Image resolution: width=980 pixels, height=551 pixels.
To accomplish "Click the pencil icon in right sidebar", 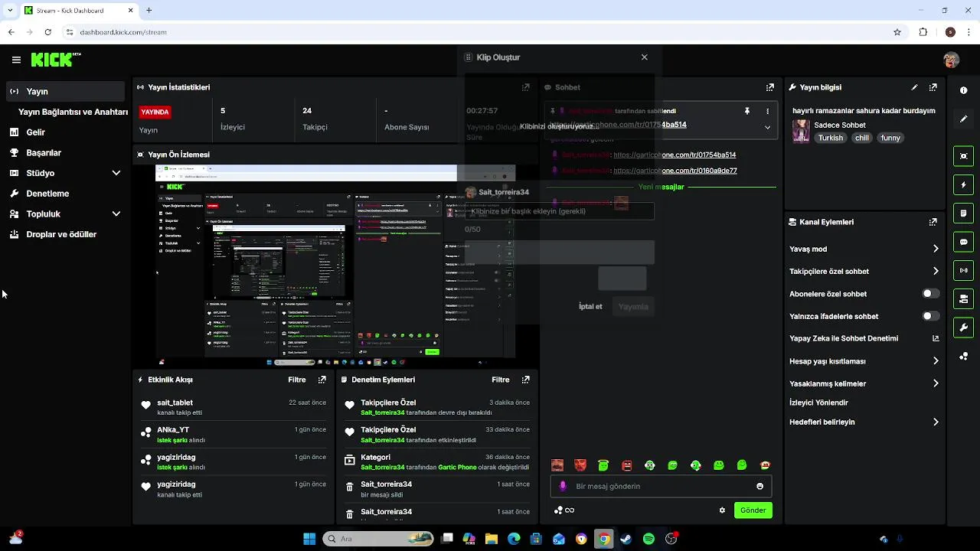I will 963,119.
